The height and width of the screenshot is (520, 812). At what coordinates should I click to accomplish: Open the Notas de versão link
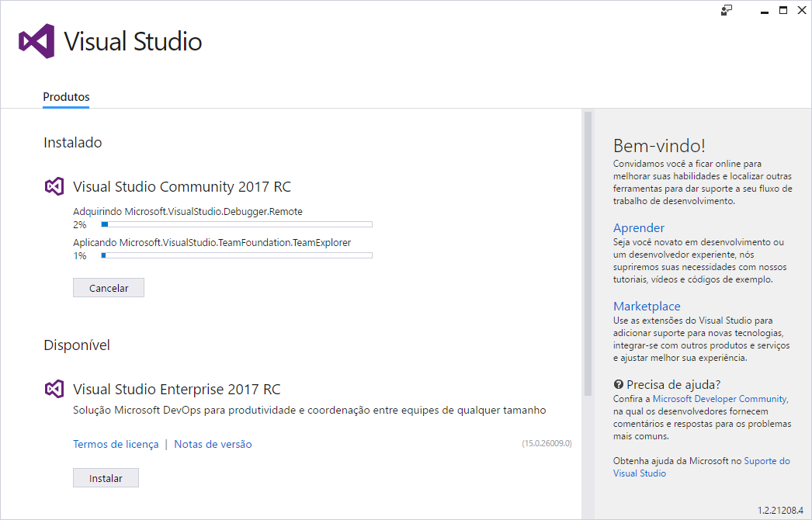[213, 444]
